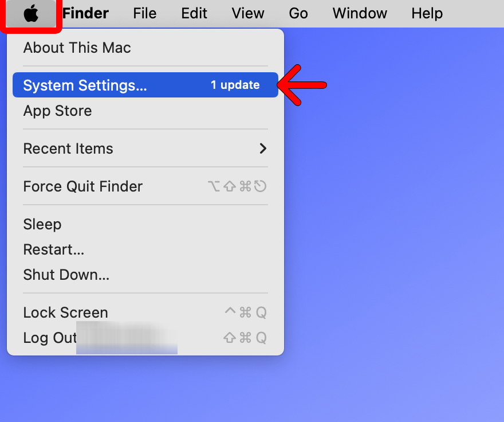Viewport: 504px width, 422px height.
Task: Click the 1 update badge
Action: point(235,85)
